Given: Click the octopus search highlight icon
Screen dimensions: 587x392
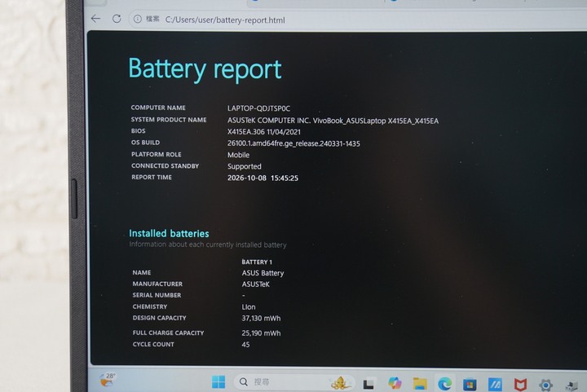Looking at the screenshot, I should tap(340, 382).
